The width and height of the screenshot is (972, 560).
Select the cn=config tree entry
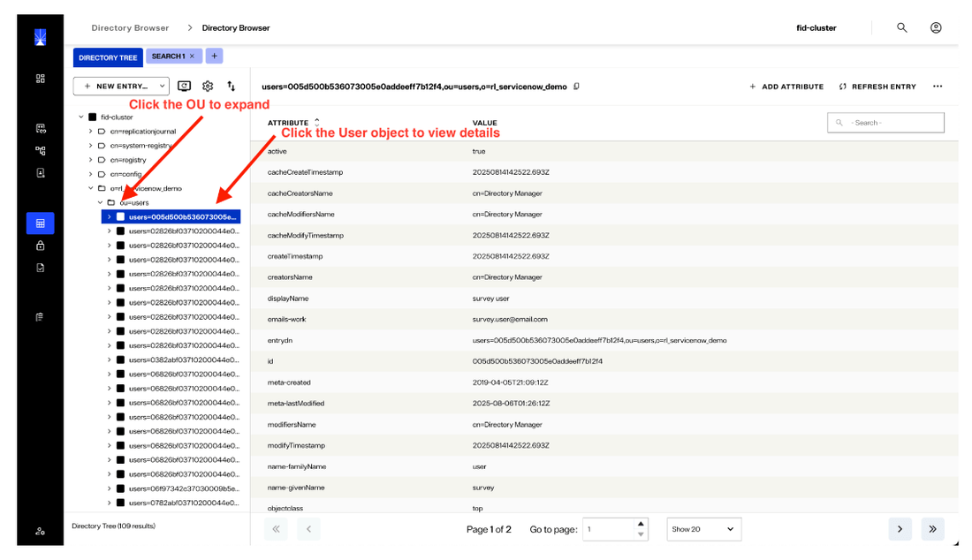125,174
